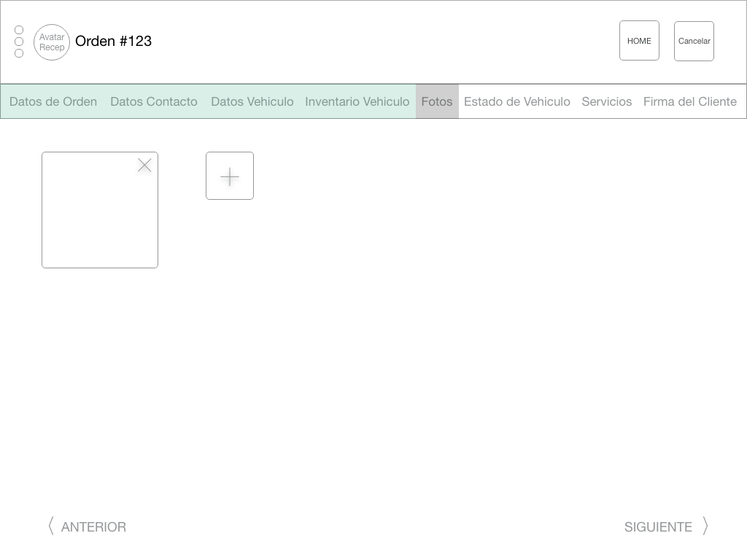Open the Estado de Vehiculo tab

pyautogui.click(x=517, y=101)
